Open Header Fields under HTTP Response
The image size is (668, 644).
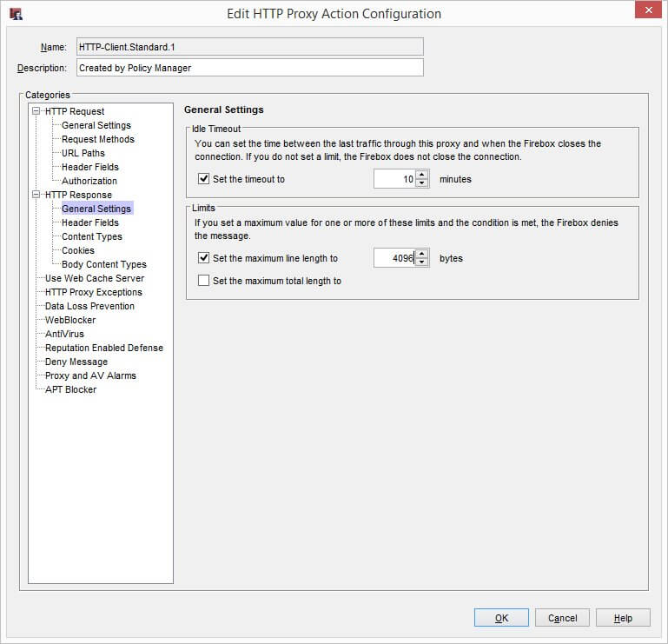point(90,222)
